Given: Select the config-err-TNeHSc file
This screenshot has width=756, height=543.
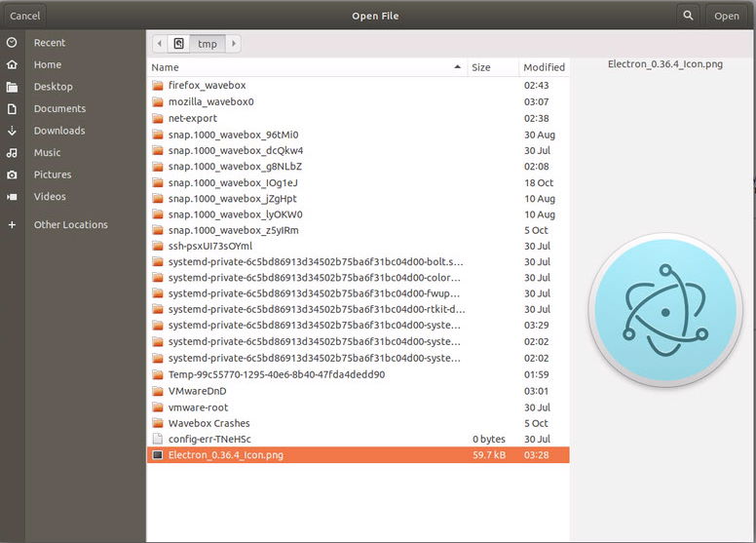Looking at the screenshot, I should click(x=358, y=440).
